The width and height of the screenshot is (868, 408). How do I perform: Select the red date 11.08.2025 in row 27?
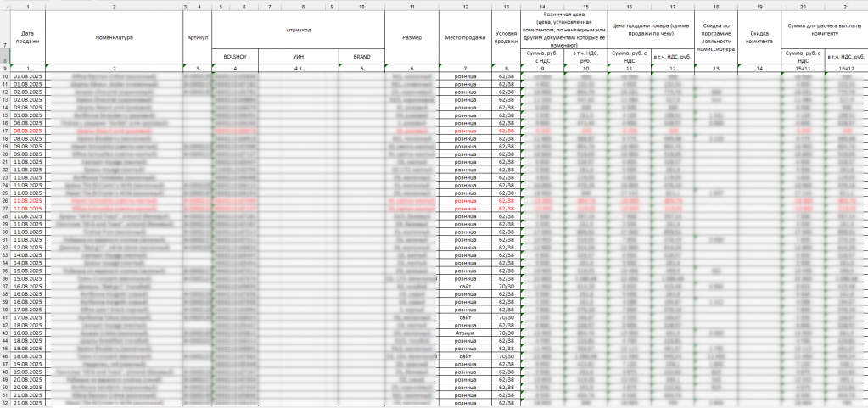pos(27,209)
